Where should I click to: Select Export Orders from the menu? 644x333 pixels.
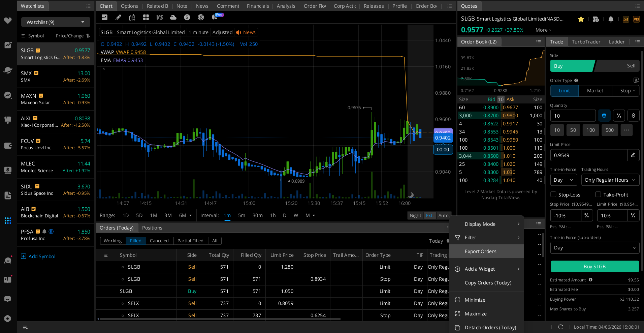[x=481, y=251]
